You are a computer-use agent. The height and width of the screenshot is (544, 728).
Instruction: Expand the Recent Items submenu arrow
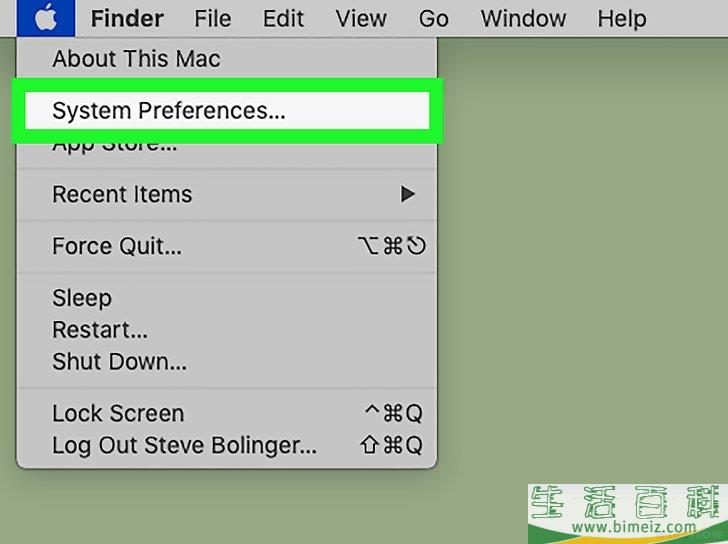click(x=407, y=194)
